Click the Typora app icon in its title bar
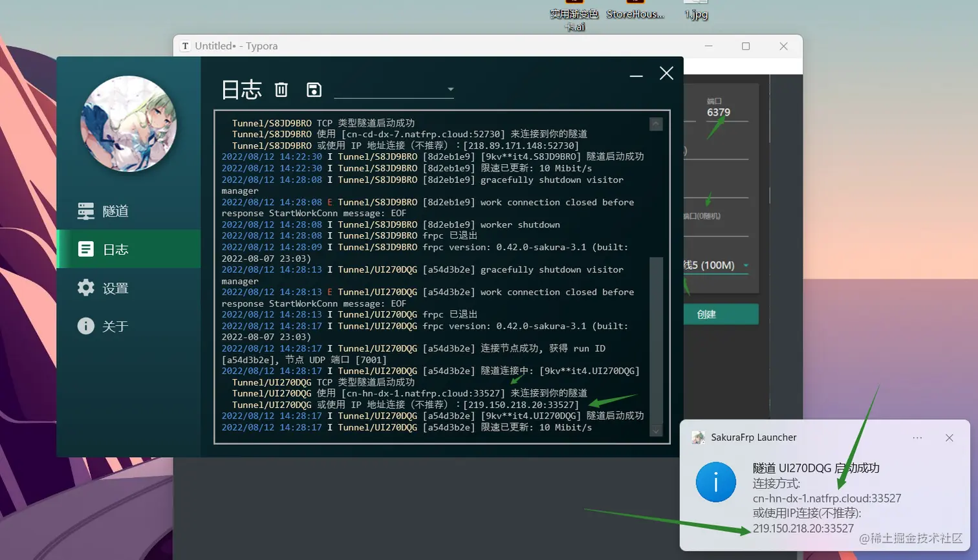The height and width of the screenshot is (560, 978). click(x=185, y=46)
